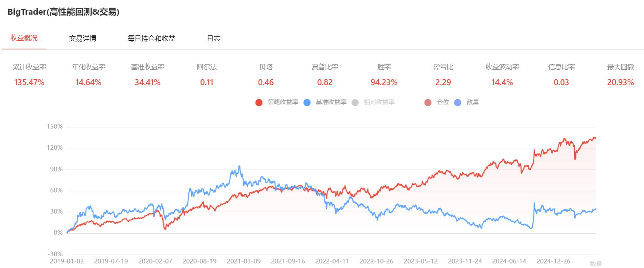Open the 每日持仓和收益 tab
644x268 pixels.
[151, 38]
